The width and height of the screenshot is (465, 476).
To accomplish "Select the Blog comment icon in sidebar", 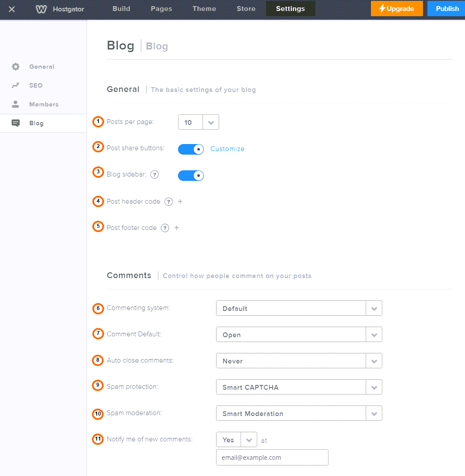I will coord(16,123).
